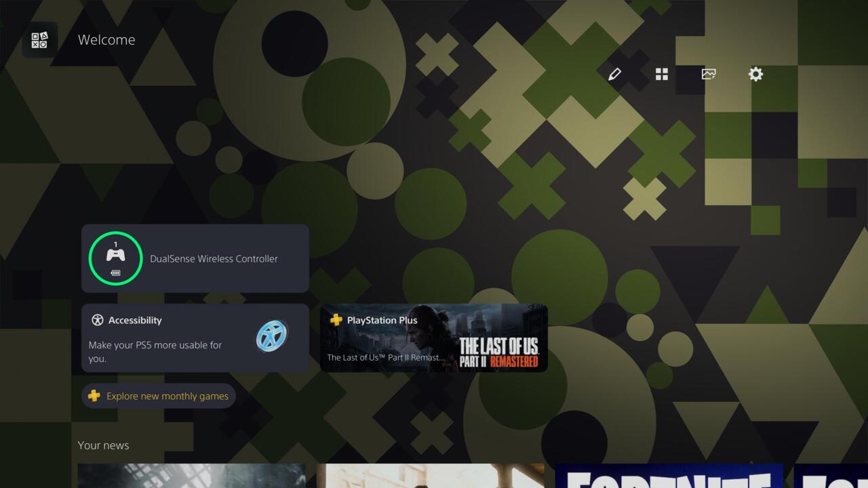This screenshot has height=488, width=868.
Task: Select the "Your news" section heading
Action: (x=103, y=445)
